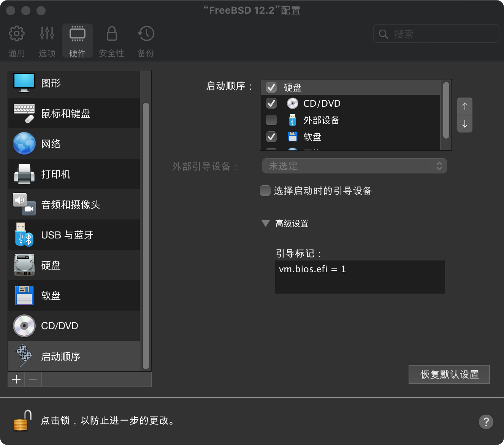Click the plus button to add hardware
The height and width of the screenshot is (445, 504).
pyautogui.click(x=16, y=379)
